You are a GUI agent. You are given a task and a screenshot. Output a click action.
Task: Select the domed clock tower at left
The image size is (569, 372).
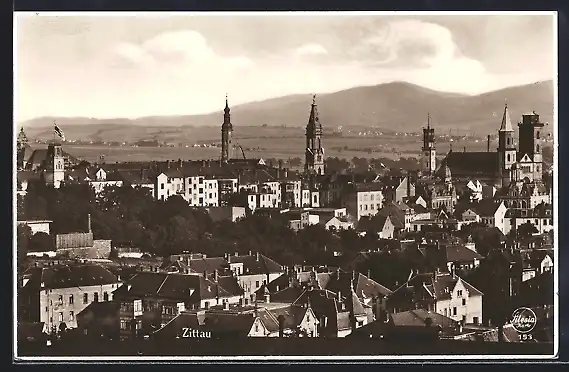point(54,165)
